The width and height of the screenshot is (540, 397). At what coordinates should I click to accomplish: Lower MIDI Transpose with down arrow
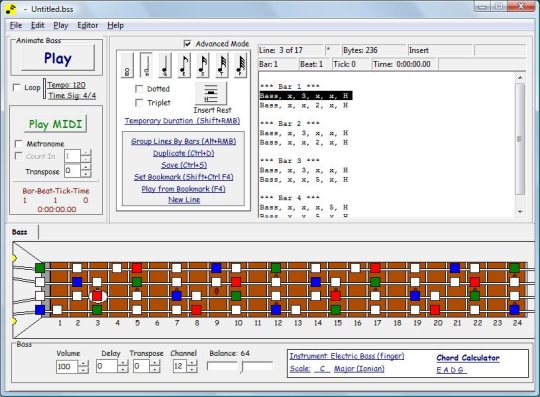point(86,174)
